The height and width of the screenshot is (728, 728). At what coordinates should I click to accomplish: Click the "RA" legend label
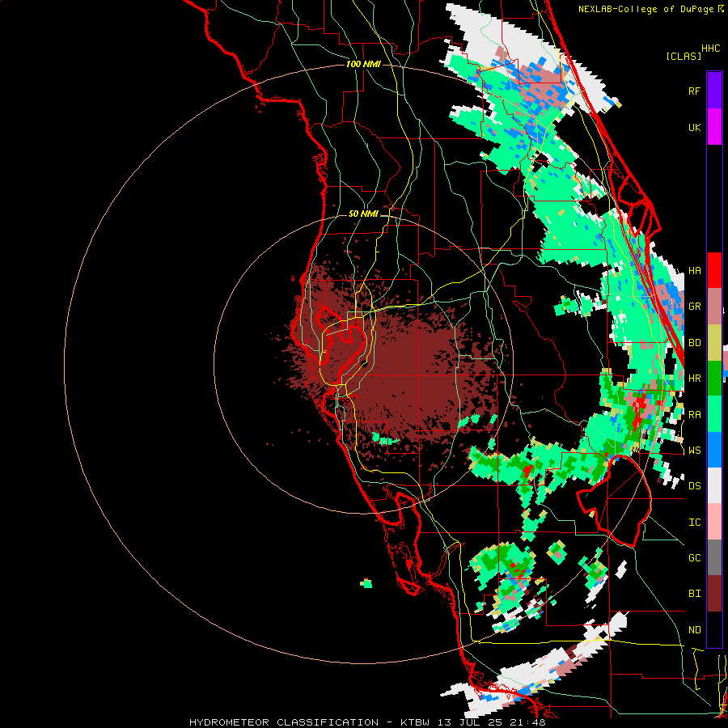click(694, 415)
